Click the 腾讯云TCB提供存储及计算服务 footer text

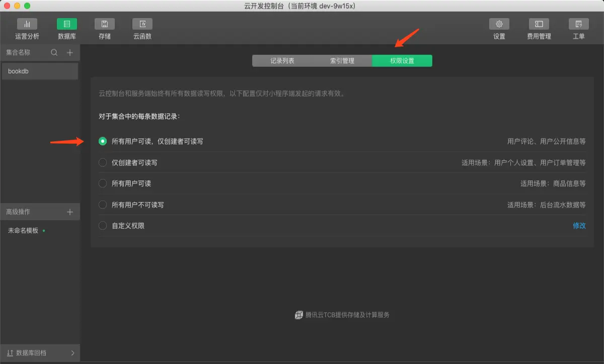[347, 315]
